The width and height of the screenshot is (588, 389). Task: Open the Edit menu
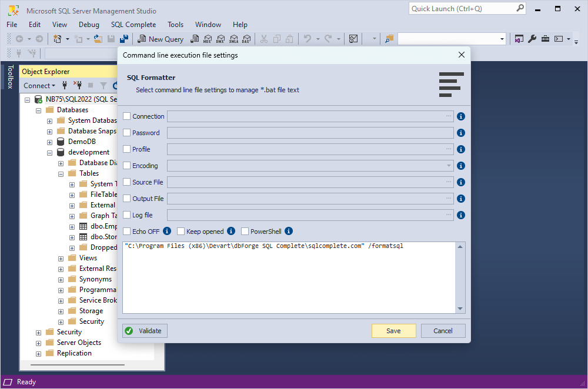click(35, 24)
